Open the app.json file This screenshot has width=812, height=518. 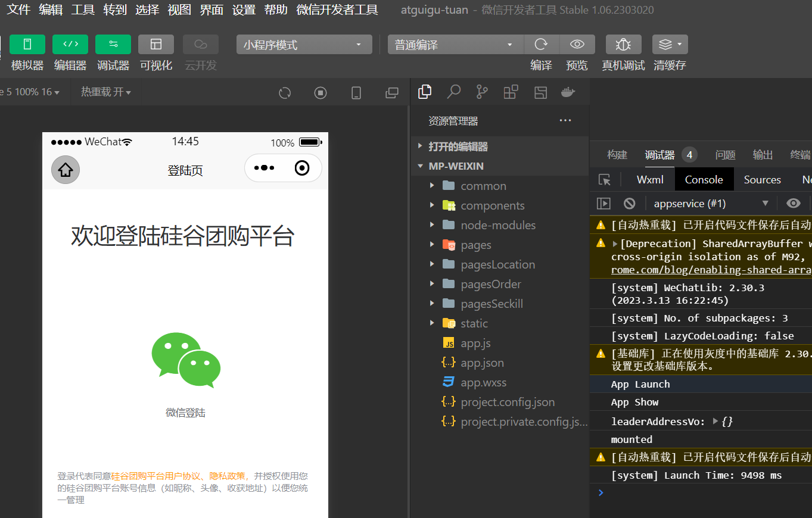pyautogui.click(x=482, y=363)
